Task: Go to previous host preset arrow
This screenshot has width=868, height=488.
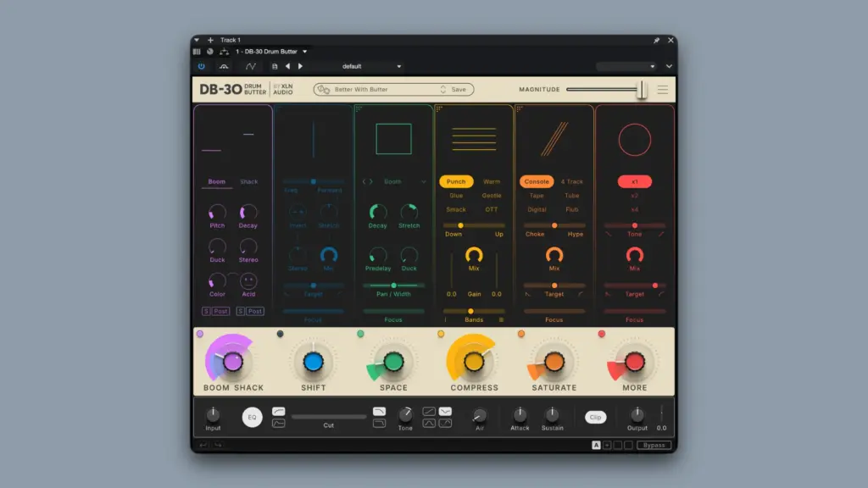Action: point(288,66)
